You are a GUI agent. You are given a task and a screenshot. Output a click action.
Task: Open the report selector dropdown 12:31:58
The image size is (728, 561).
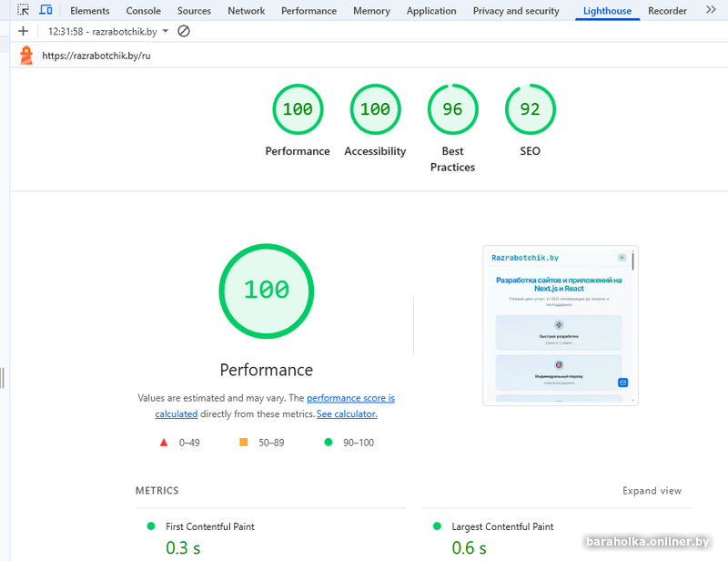click(107, 31)
